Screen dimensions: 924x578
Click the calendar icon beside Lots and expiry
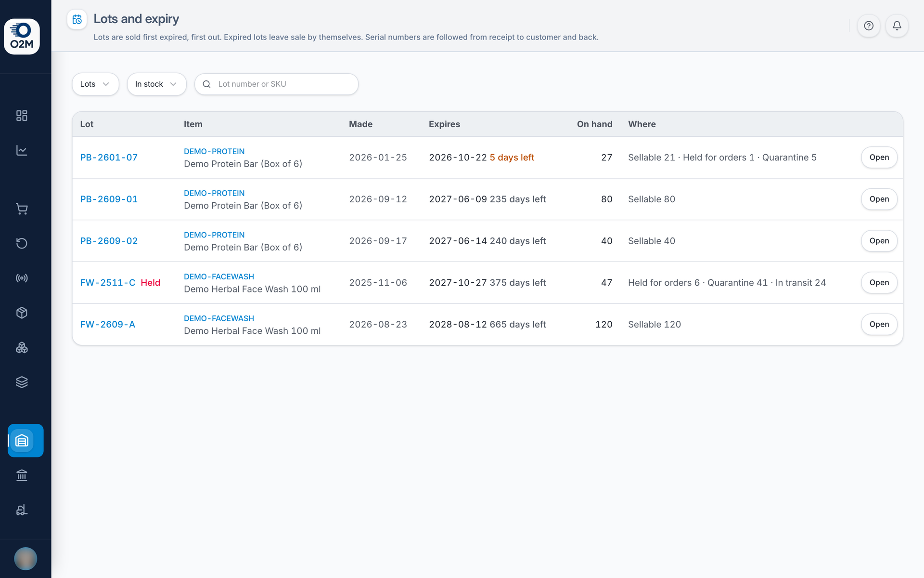pos(77,20)
